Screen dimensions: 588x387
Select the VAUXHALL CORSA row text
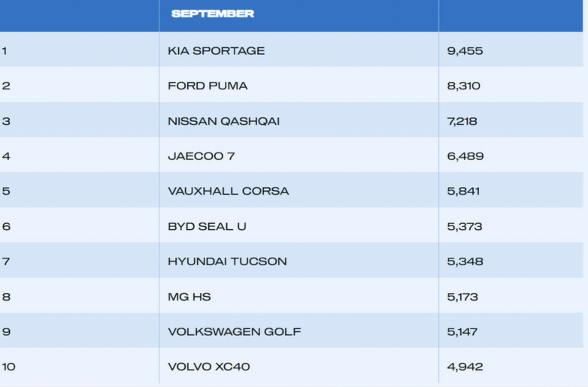tap(228, 191)
